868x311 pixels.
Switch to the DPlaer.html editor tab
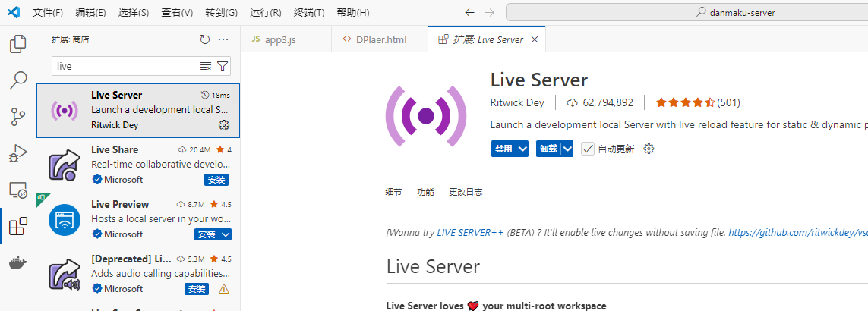[x=380, y=40]
